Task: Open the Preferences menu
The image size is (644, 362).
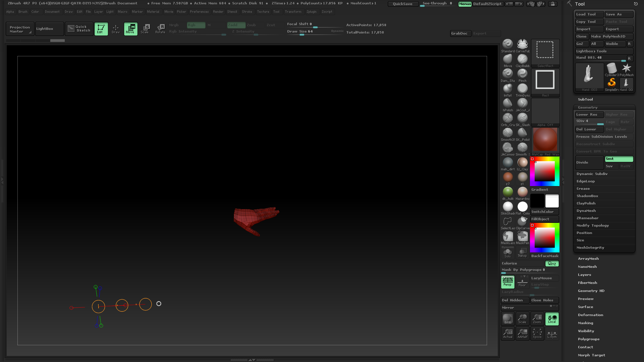Action: [x=199, y=11]
